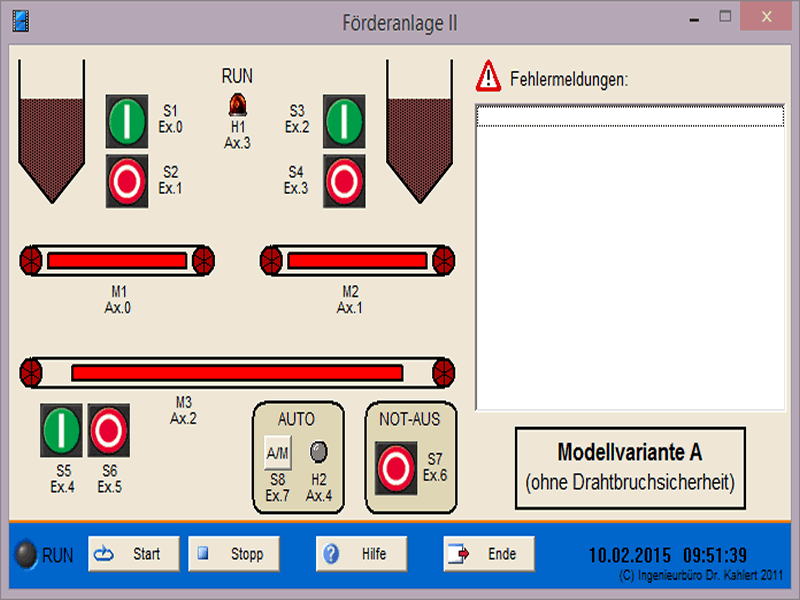This screenshot has width=800, height=600.
Task: Click the Ende exit button
Action: (489, 554)
